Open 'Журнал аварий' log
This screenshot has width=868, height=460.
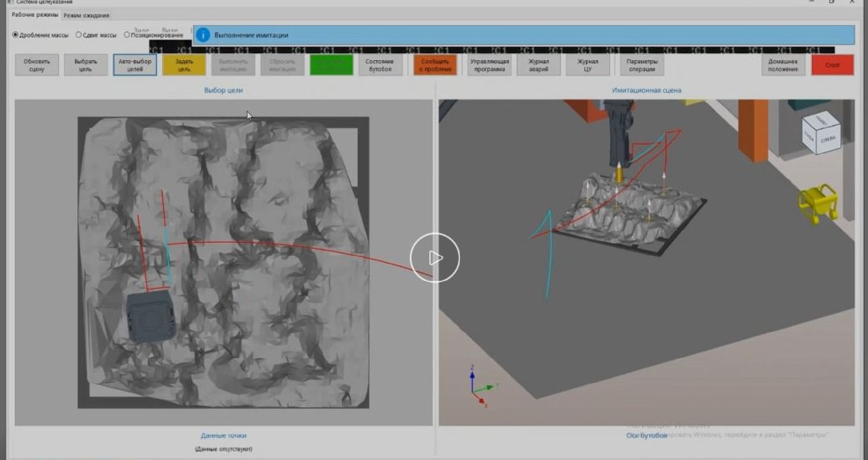(x=538, y=65)
